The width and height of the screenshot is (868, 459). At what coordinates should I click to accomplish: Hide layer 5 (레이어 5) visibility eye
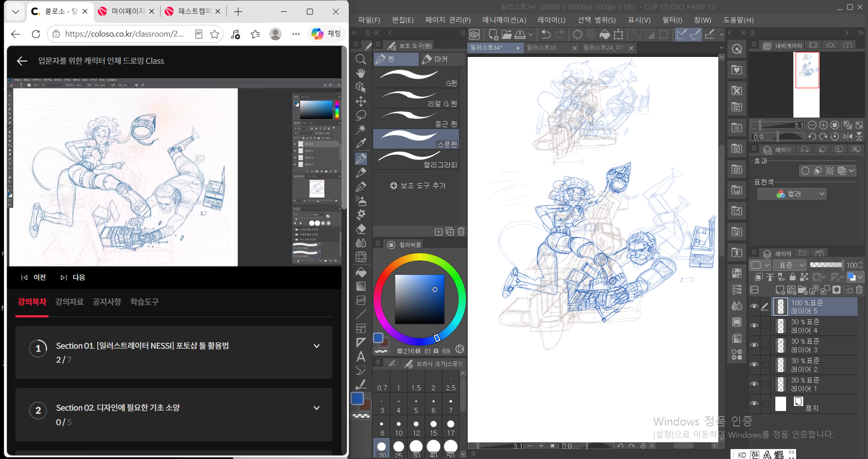[x=754, y=307]
